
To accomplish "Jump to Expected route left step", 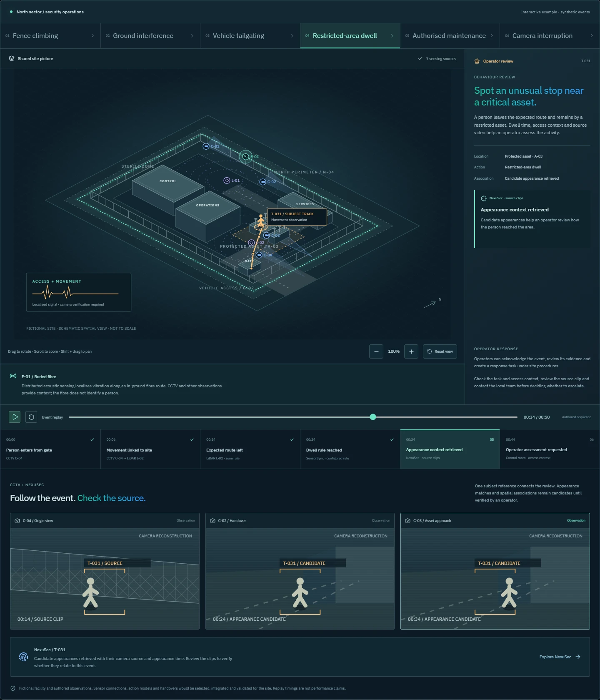I will (x=250, y=449).
